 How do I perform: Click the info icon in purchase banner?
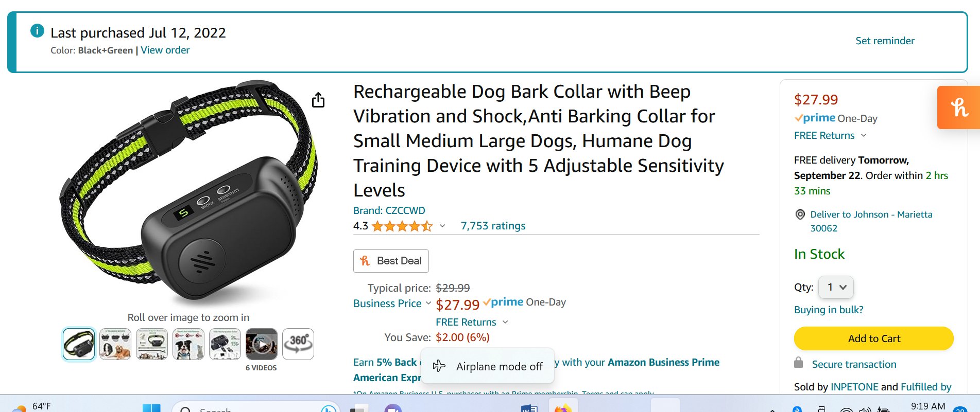[37, 31]
